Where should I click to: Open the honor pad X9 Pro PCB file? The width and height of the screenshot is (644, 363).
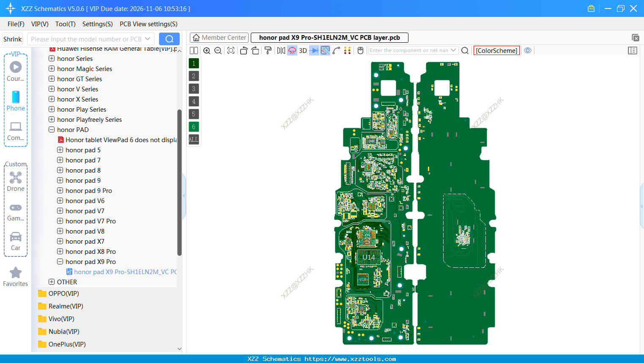pos(123,272)
